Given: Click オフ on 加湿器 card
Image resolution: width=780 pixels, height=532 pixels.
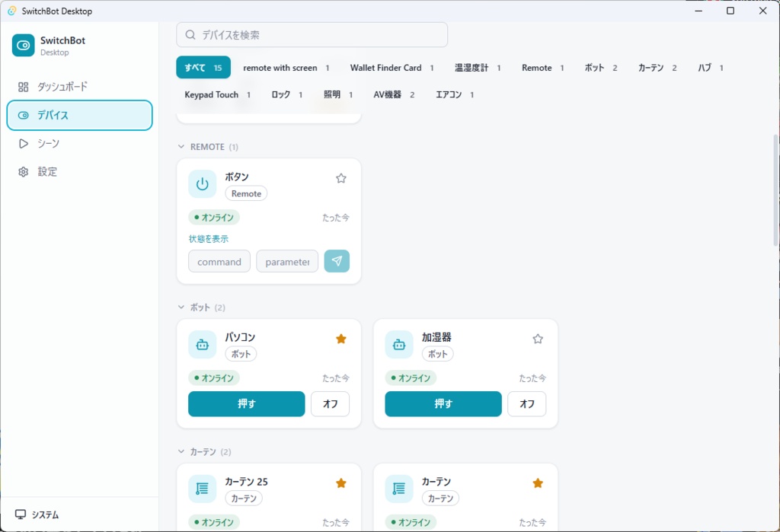Looking at the screenshot, I should (527, 403).
